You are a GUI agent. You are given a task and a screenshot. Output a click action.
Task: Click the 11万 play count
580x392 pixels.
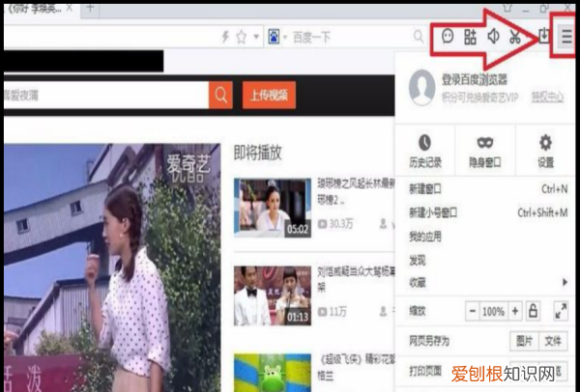(337, 312)
